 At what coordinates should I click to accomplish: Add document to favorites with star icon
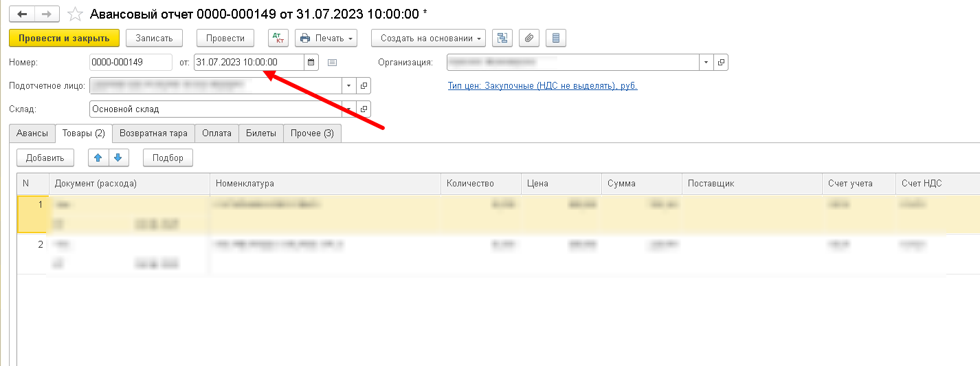tap(76, 14)
